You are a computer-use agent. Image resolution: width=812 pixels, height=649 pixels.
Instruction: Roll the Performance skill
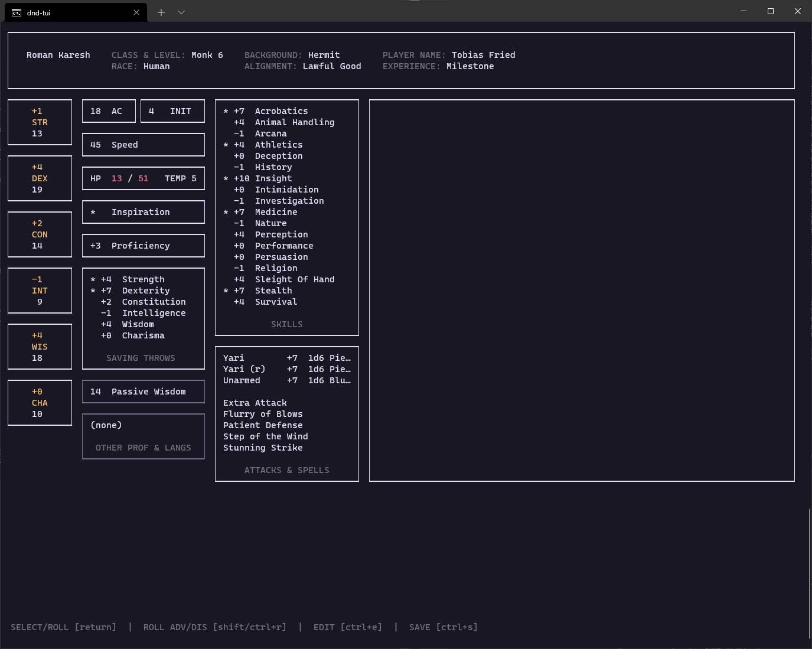[286, 246]
